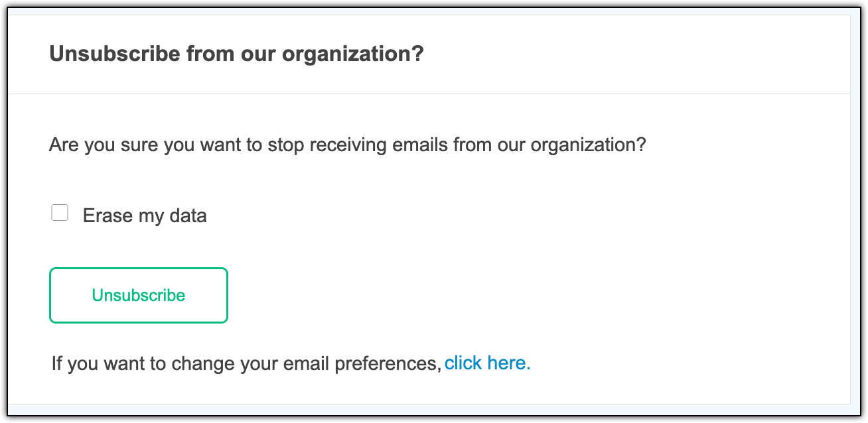The height and width of the screenshot is (423, 868).
Task: Click the divider line below the heading
Action: (x=429, y=94)
